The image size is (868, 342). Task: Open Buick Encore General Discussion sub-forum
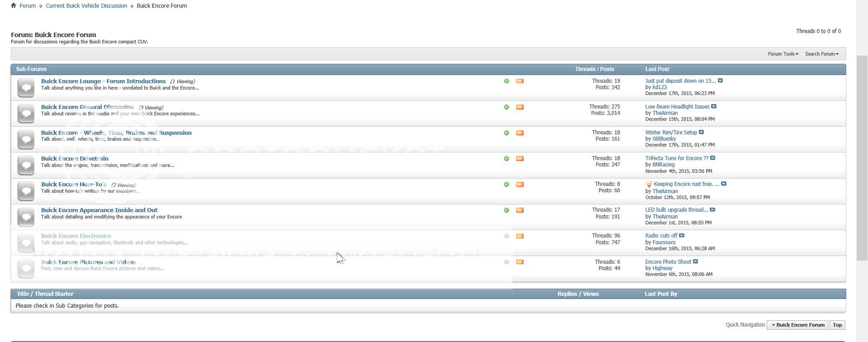coord(87,107)
